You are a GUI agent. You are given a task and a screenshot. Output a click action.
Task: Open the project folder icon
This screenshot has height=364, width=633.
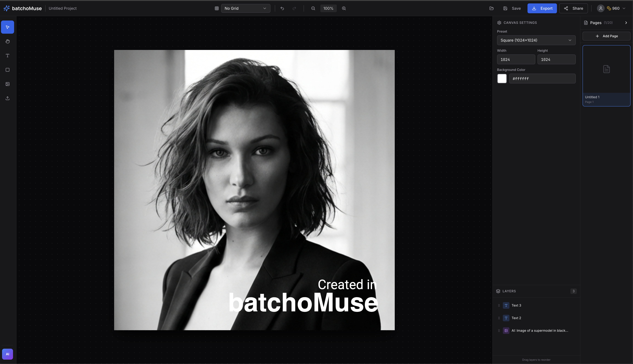point(491,8)
